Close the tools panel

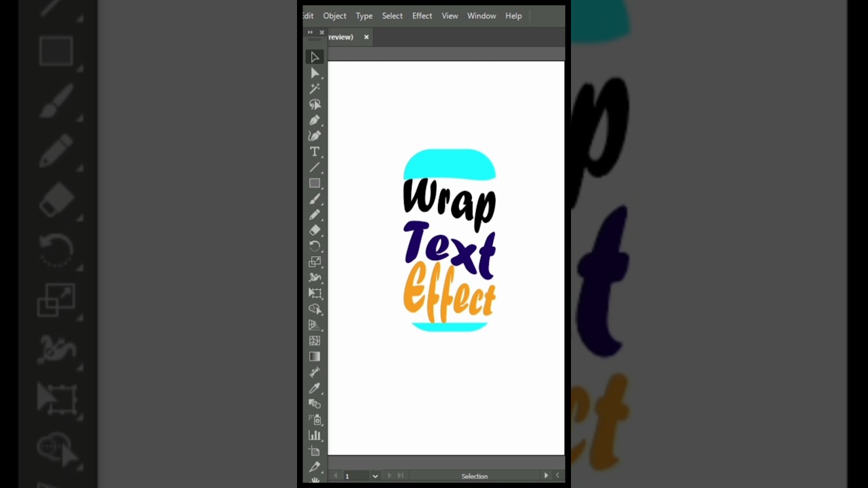(321, 32)
